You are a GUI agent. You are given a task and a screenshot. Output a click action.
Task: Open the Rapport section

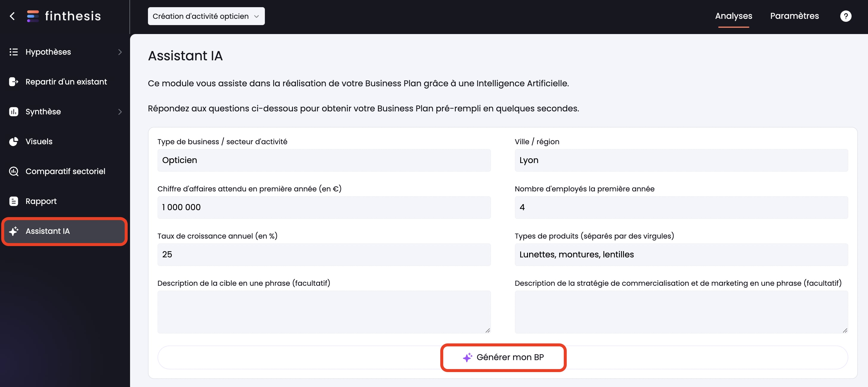pos(65,201)
